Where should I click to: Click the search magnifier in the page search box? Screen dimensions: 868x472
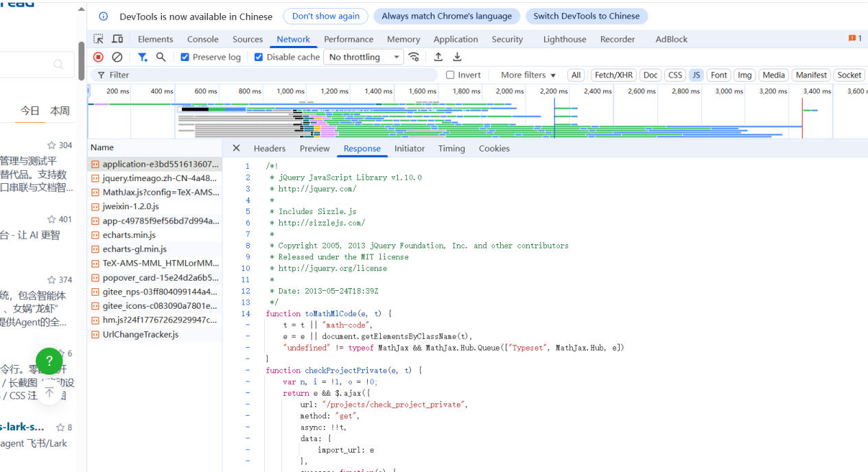point(58,64)
